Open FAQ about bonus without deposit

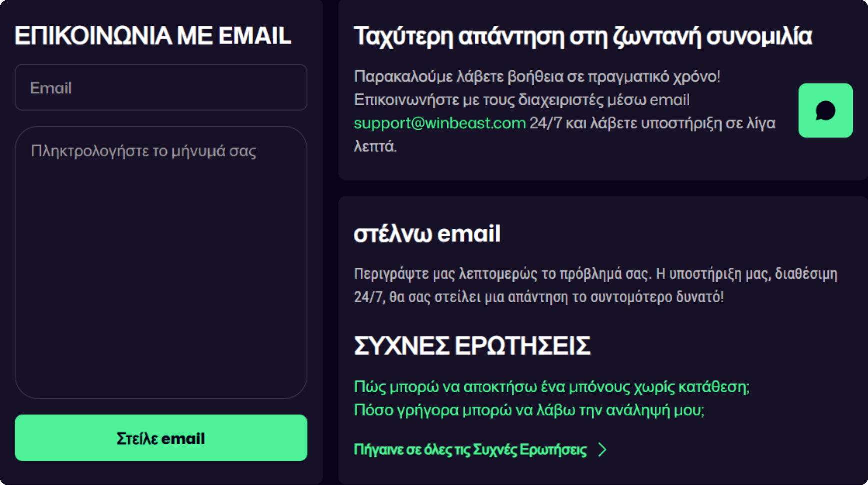pos(551,387)
